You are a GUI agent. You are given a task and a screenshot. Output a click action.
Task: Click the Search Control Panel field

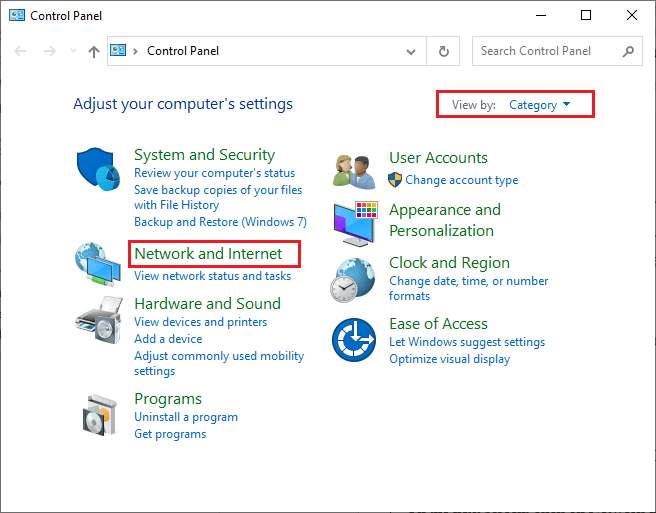coord(557,51)
